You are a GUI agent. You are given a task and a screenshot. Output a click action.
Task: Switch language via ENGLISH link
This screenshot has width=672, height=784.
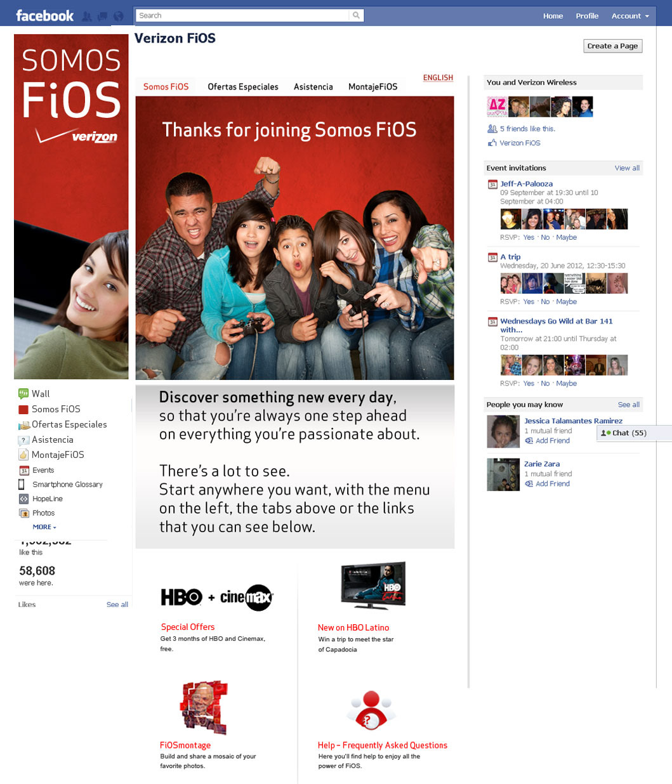[438, 78]
